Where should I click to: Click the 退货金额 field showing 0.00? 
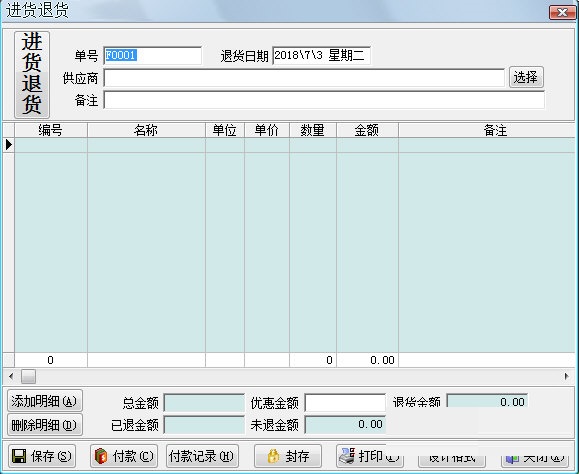tap(487, 401)
